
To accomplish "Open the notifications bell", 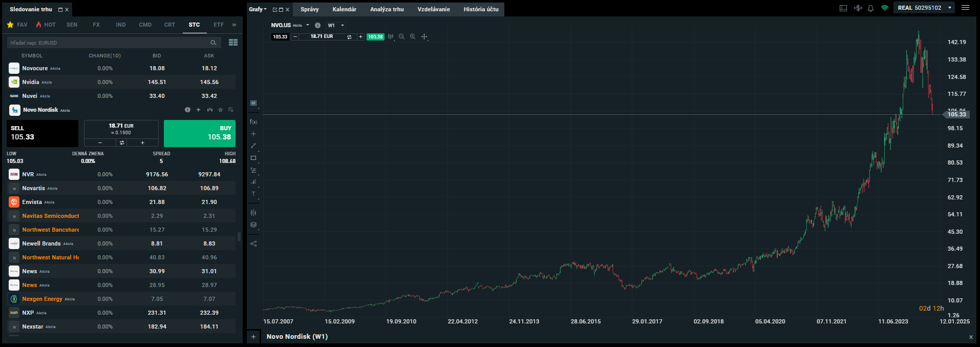I will [870, 8].
